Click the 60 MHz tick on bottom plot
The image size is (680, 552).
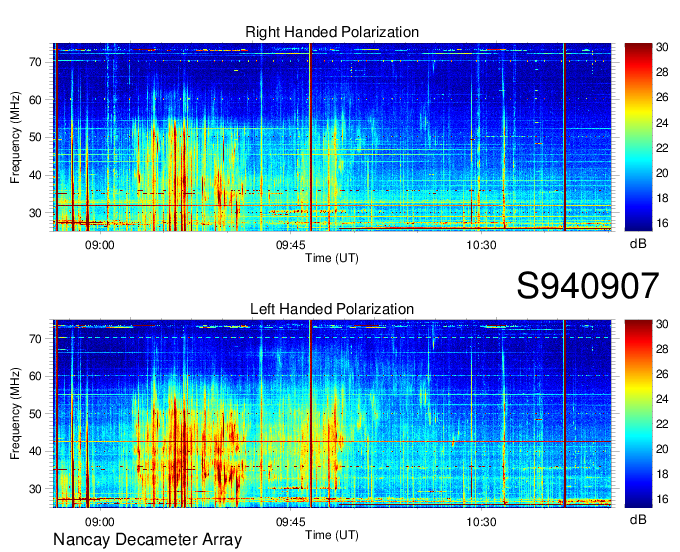[x=36, y=376]
